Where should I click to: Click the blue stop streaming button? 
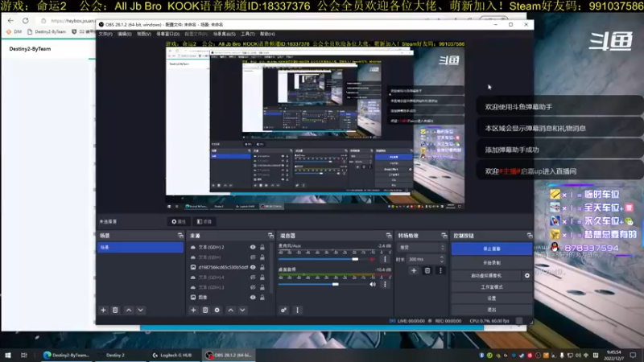492,249
